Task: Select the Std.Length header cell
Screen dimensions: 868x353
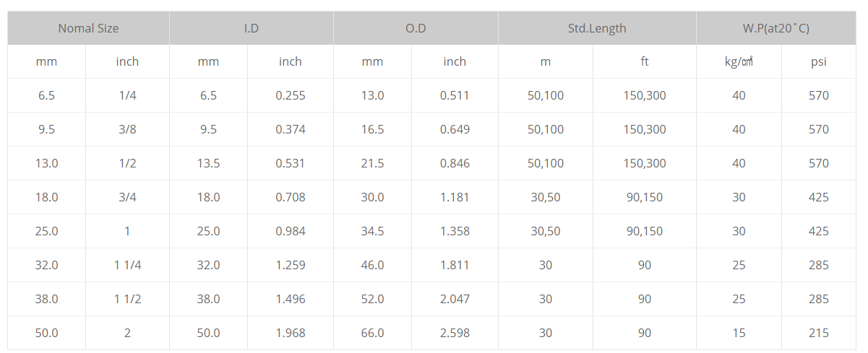Action: 597,28
